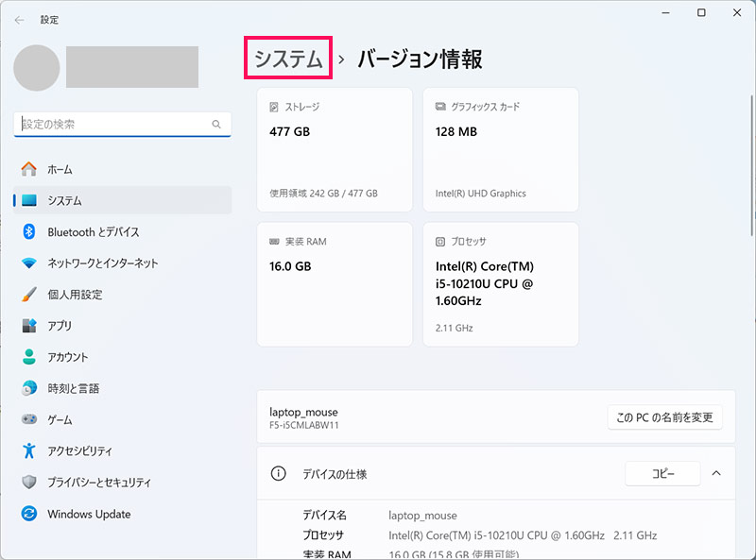This screenshot has height=560, width=756.
Task: Select アカウント in the sidebar
Action: (x=123, y=357)
